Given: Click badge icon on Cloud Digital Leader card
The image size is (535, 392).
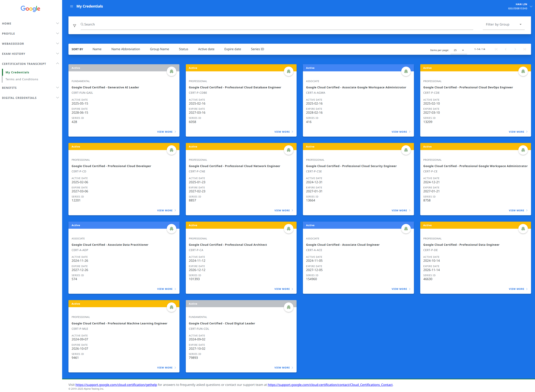Looking at the screenshot, I should click(x=288, y=307).
